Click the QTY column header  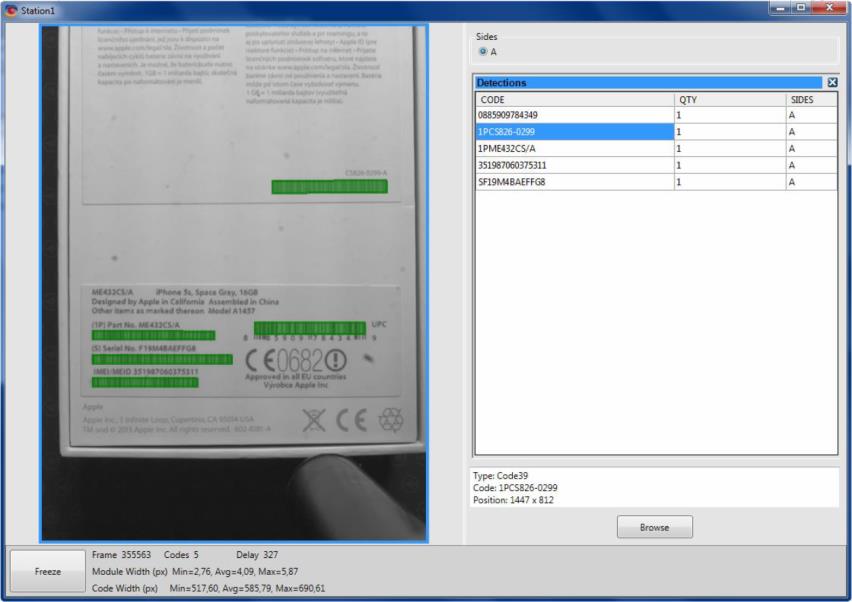click(730, 99)
